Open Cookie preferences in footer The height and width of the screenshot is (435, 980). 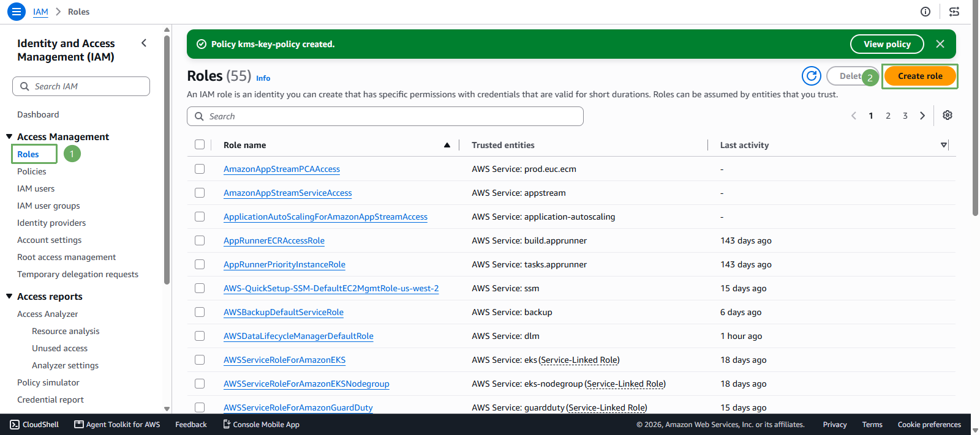coord(929,425)
